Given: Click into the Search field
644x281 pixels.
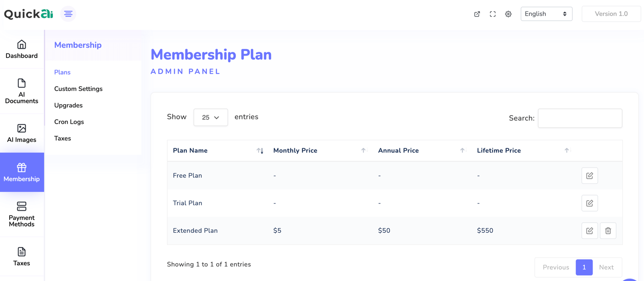Looking at the screenshot, I should tap(580, 118).
